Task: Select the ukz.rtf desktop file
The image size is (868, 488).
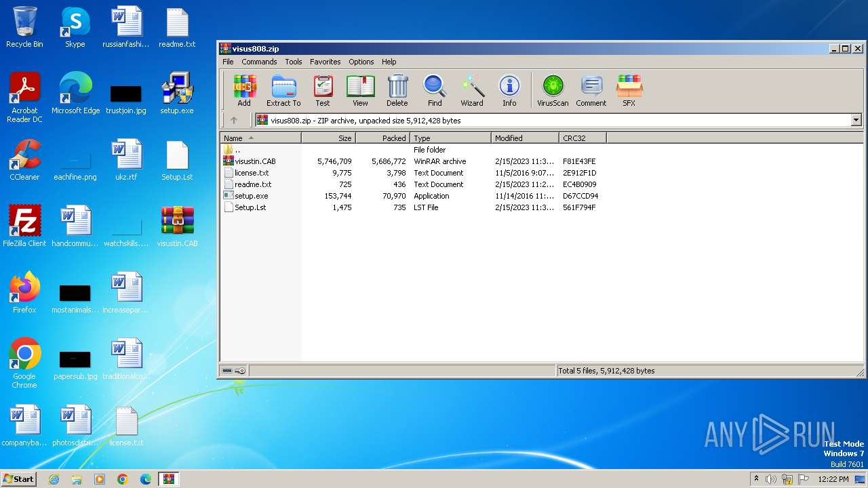Action: coord(126,160)
